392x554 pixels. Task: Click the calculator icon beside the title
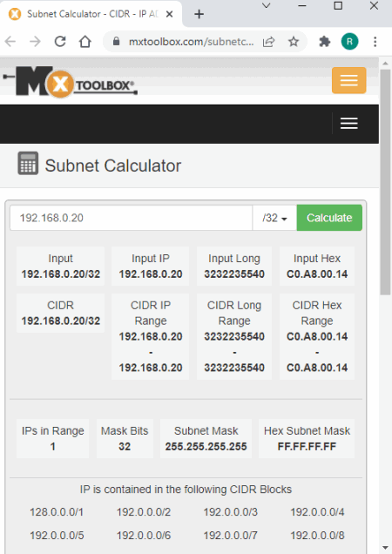click(28, 163)
